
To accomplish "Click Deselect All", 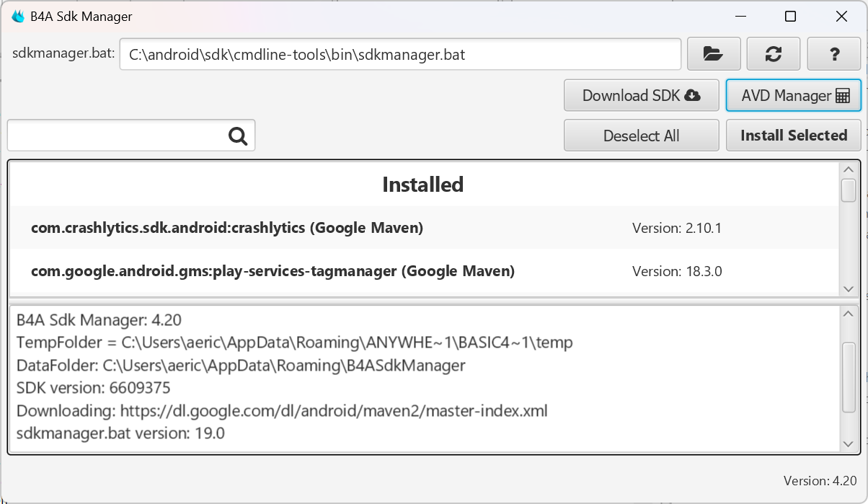I will click(642, 136).
